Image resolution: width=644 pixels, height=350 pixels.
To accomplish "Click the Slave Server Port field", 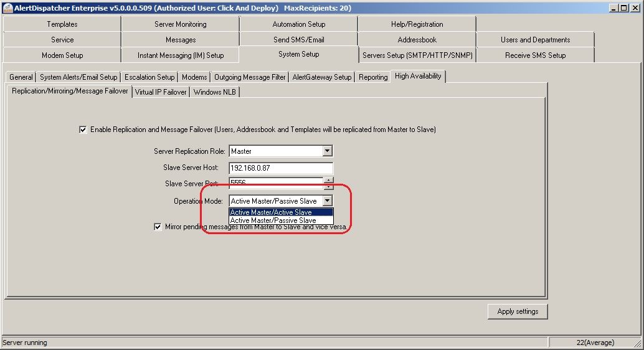I will pos(276,182).
